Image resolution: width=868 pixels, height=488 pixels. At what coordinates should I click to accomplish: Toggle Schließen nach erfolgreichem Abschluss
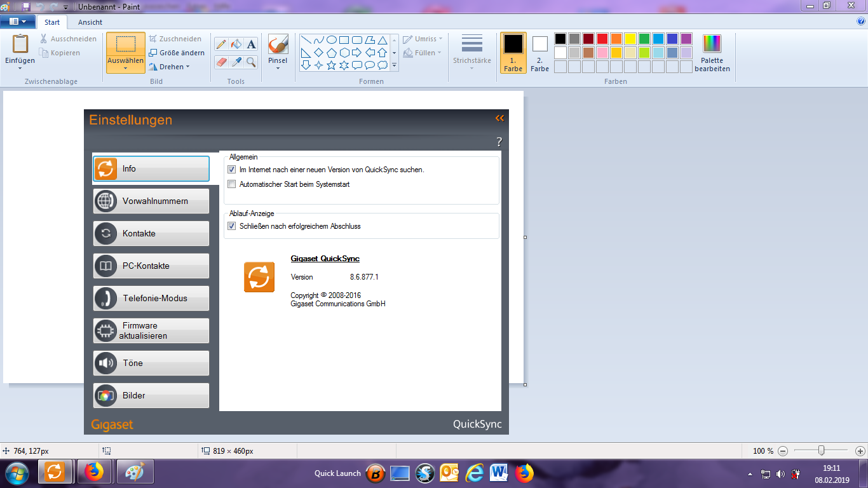coord(231,226)
